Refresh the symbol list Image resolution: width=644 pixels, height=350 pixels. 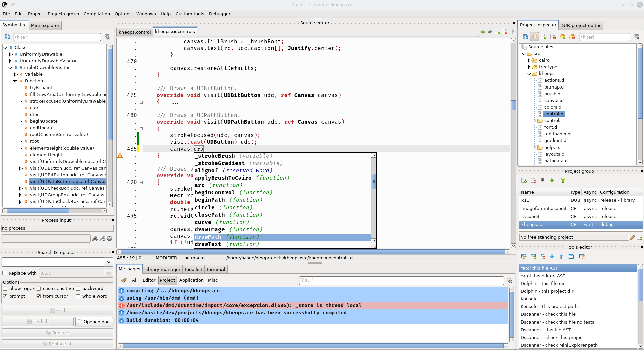point(7,37)
